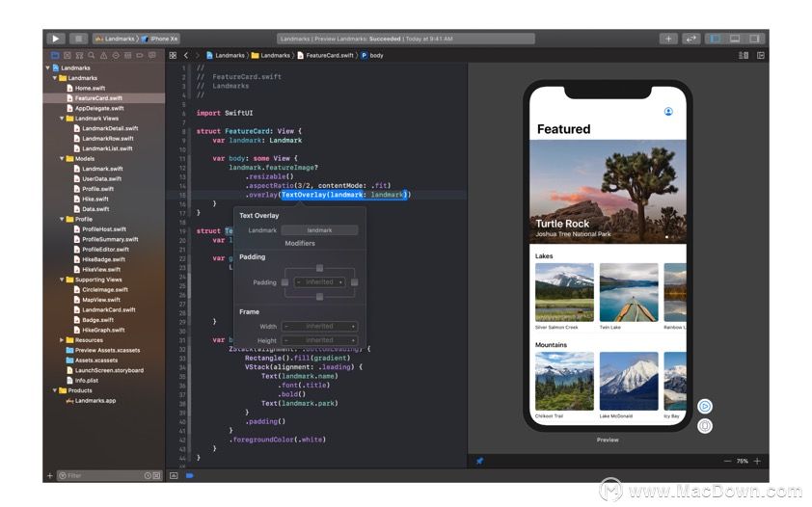Open the Padding inherited value dropdown
812x507 pixels.
coord(319,282)
